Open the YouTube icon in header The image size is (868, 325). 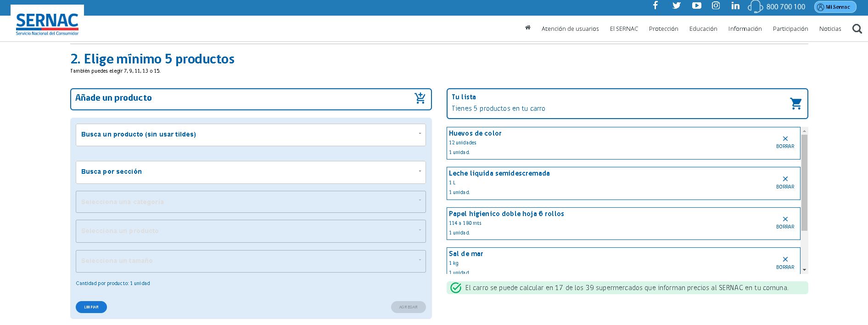pyautogui.click(x=696, y=6)
